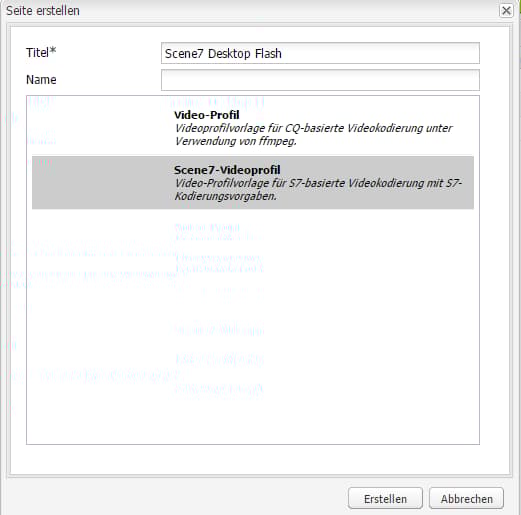Place cursor in Scene7 Desktop Flash text
The height and width of the screenshot is (515, 521).
[x=223, y=53]
